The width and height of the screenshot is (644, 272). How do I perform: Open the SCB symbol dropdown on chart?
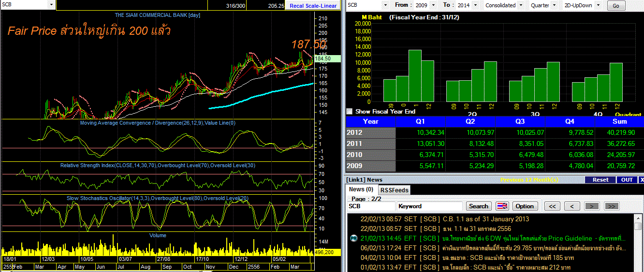[x=51, y=5]
